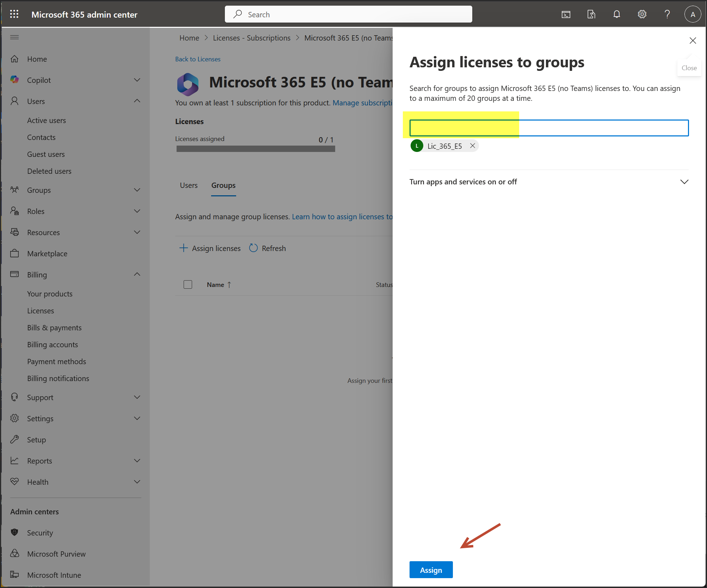Remove the Lic_365_E5 group chip
Image resolution: width=707 pixels, height=588 pixels.
click(x=472, y=146)
